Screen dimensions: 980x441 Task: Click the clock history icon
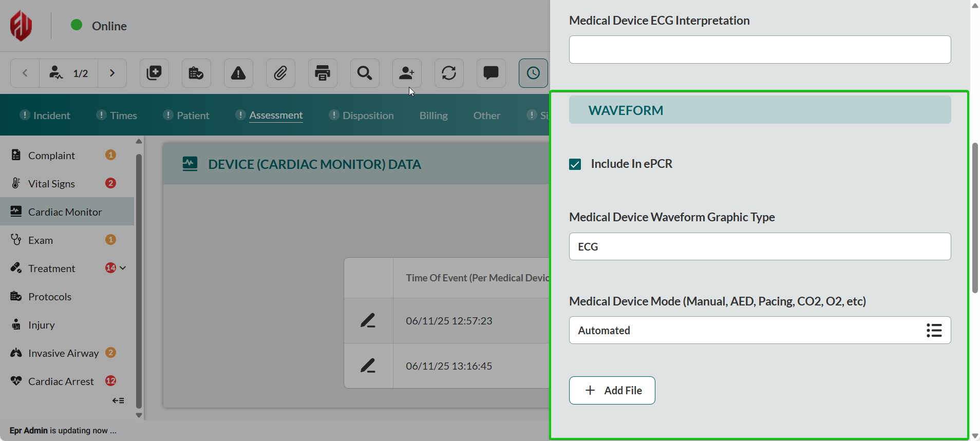tap(533, 73)
